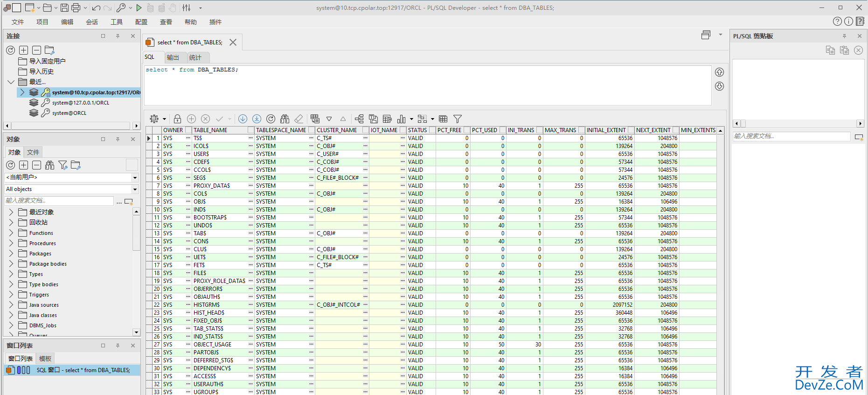
Task: Click the key Log on icon
Action: (121, 7)
